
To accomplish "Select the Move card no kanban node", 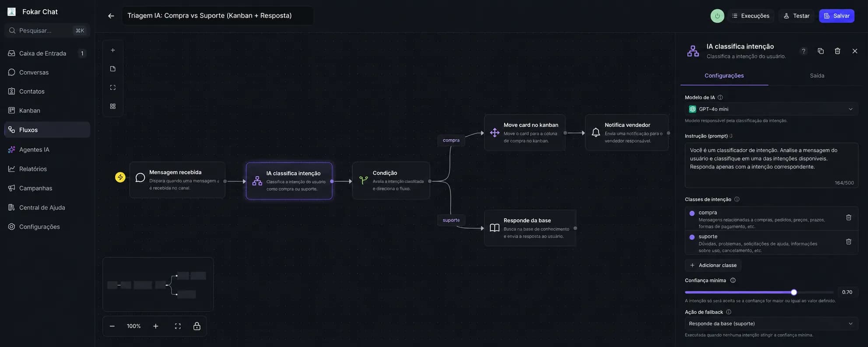I will 524,133.
